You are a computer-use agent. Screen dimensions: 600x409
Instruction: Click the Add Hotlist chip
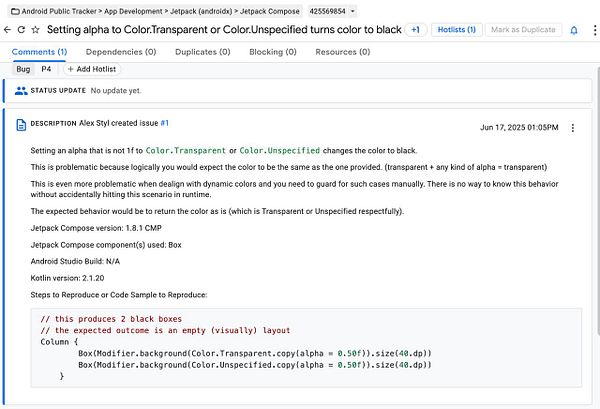coord(92,69)
